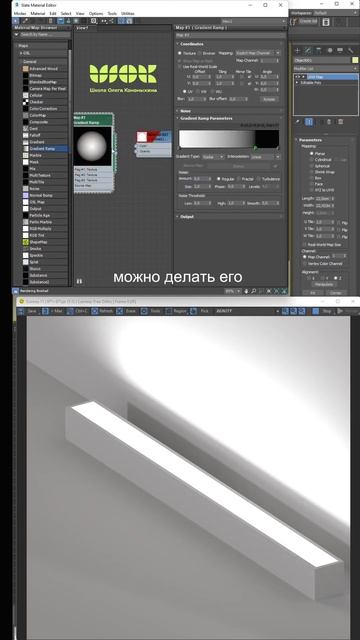Select the Texture radio button
Image resolution: width=360 pixels, height=640 pixels.
pos(180,53)
